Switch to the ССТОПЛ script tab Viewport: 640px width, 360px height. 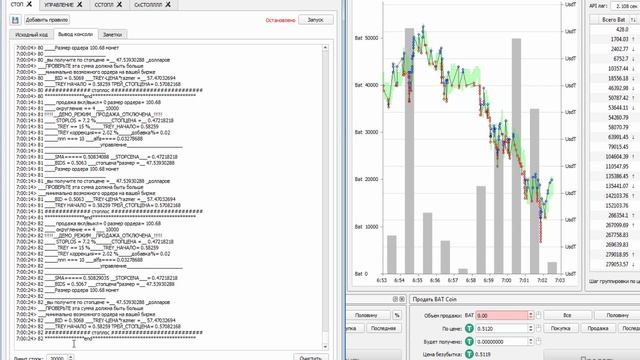pyautogui.click(x=104, y=4)
